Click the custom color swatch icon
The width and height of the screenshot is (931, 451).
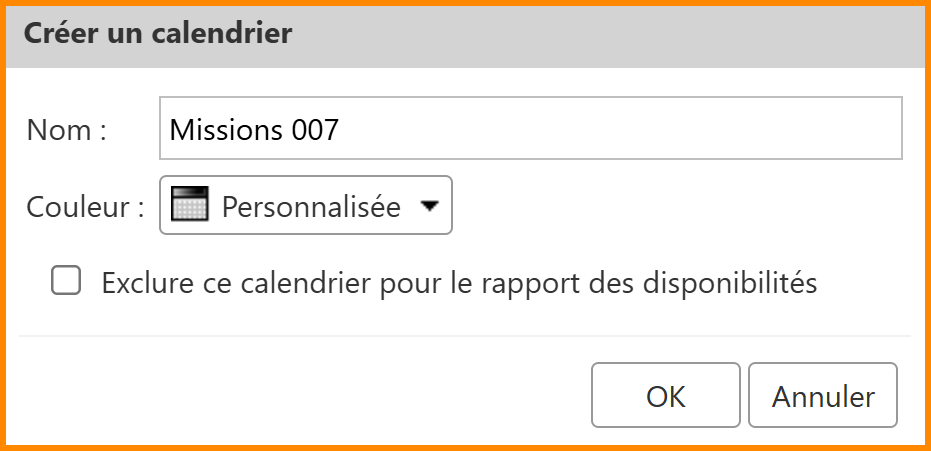190,205
